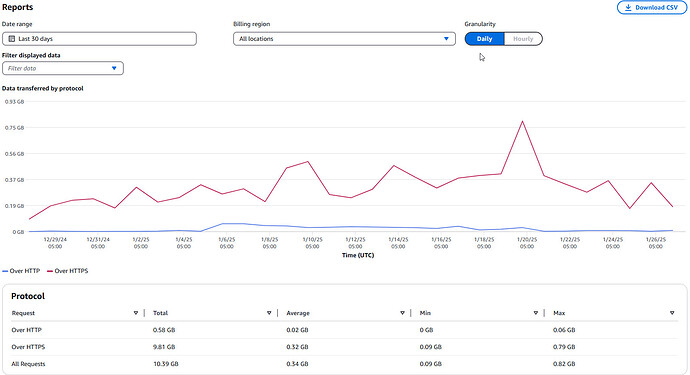Click the 0.58 GB total cell
This screenshot has height=375, width=690.
(x=164, y=330)
